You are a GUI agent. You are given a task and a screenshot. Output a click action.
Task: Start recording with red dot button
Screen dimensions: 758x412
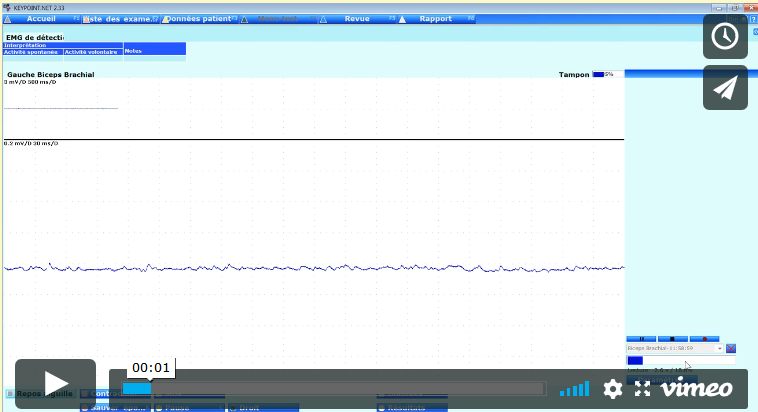tap(704, 339)
